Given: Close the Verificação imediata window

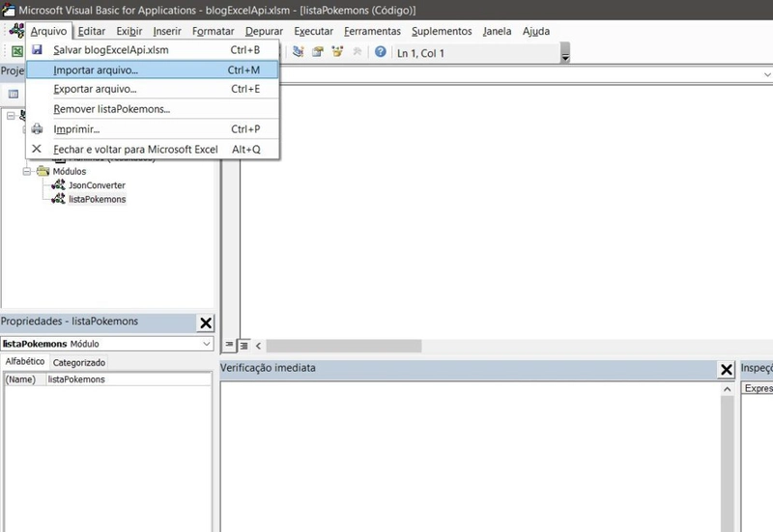Looking at the screenshot, I should coord(727,369).
